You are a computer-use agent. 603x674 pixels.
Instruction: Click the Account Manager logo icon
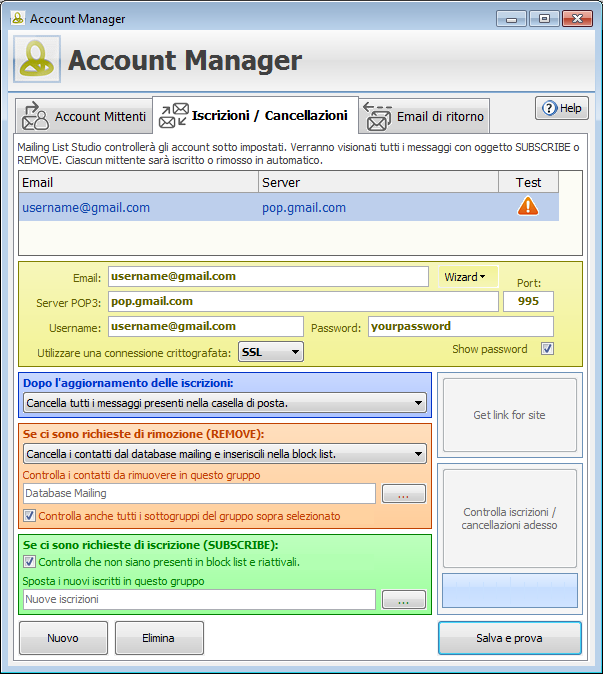point(37,60)
